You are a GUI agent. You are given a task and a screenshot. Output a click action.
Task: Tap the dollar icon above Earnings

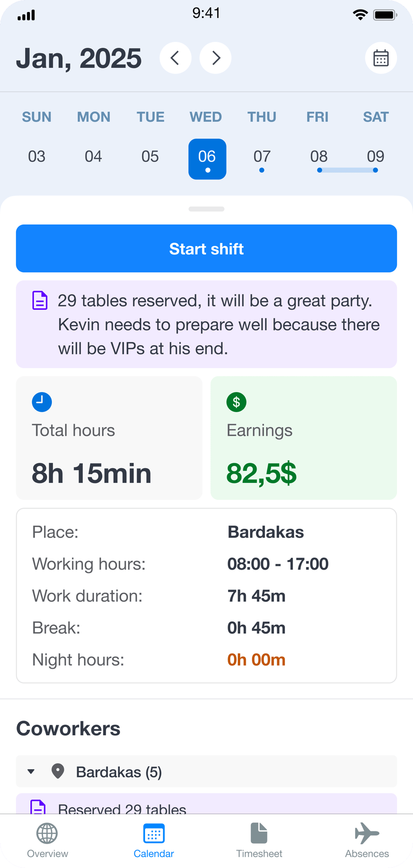[236, 402]
